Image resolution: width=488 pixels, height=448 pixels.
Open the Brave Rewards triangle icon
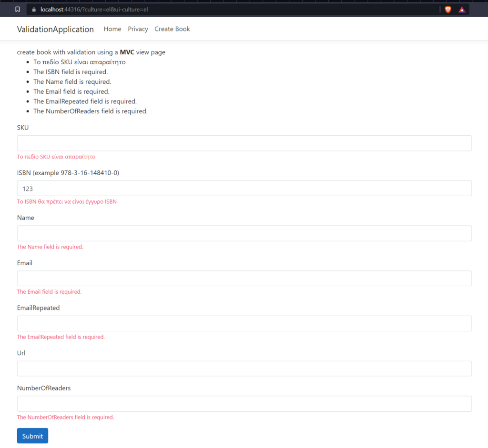click(462, 9)
